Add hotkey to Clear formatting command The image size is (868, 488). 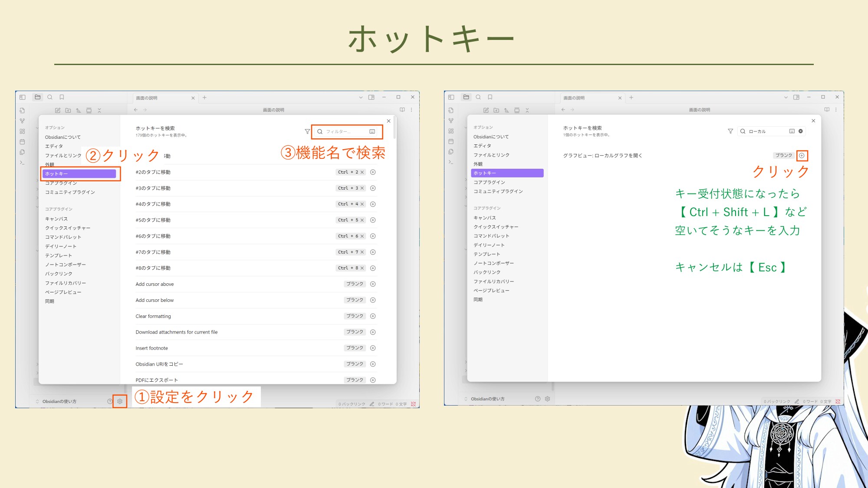coord(373,316)
